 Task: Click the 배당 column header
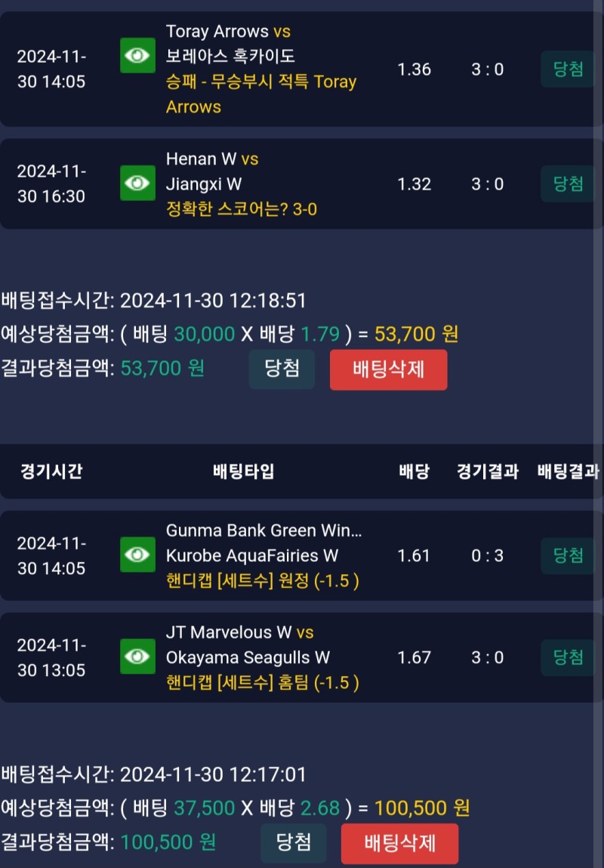(414, 472)
